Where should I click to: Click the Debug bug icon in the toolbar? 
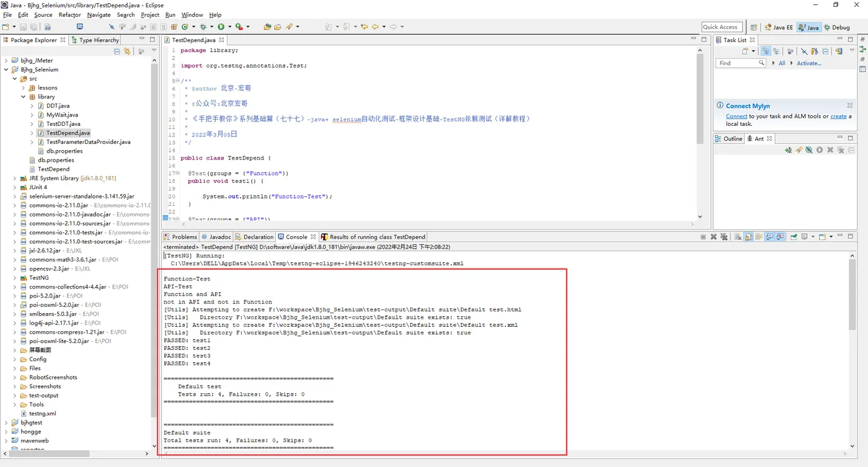(x=203, y=27)
